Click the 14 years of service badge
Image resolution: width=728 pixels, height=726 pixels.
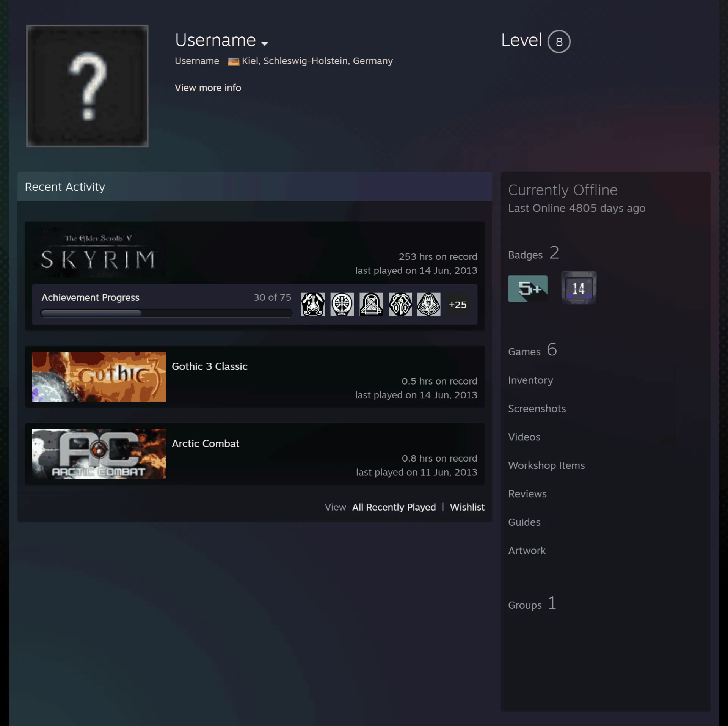pos(579,288)
